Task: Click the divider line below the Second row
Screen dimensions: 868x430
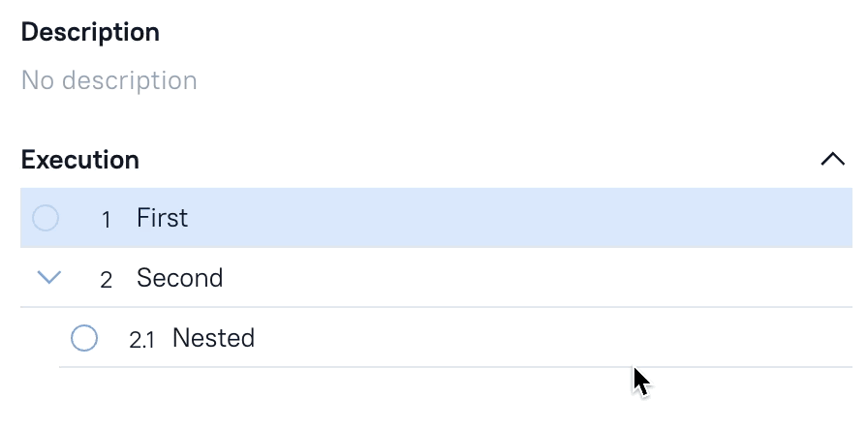Action: click(x=436, y=308)
